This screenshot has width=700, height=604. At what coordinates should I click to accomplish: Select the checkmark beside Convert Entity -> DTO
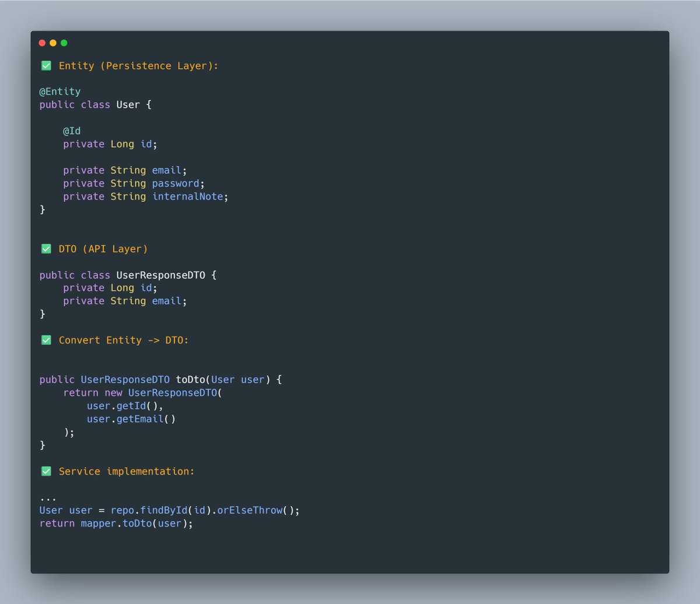tap(46, 340)
